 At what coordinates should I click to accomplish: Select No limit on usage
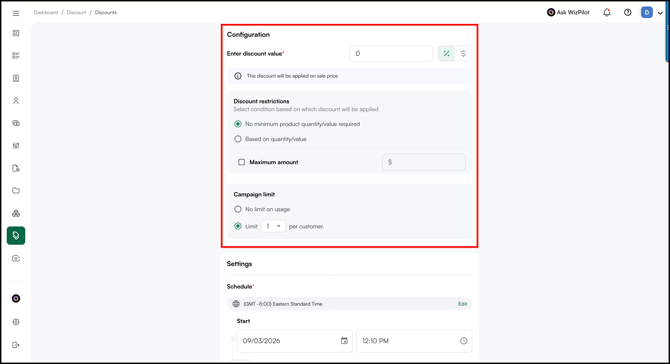(238, 209)
